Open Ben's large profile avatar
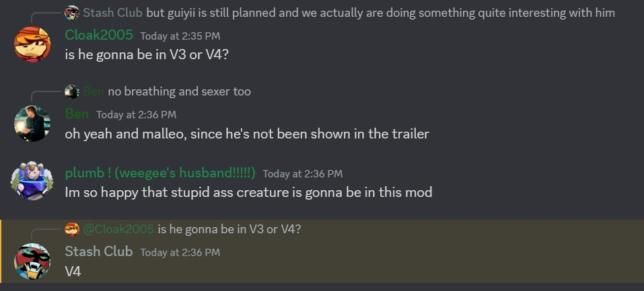 coord(32,124)
